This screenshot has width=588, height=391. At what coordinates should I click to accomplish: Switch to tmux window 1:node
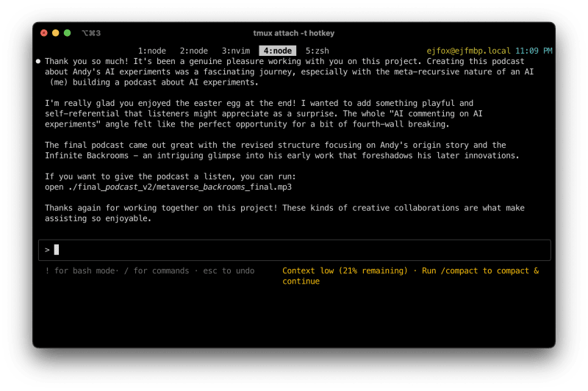point(152,51)
